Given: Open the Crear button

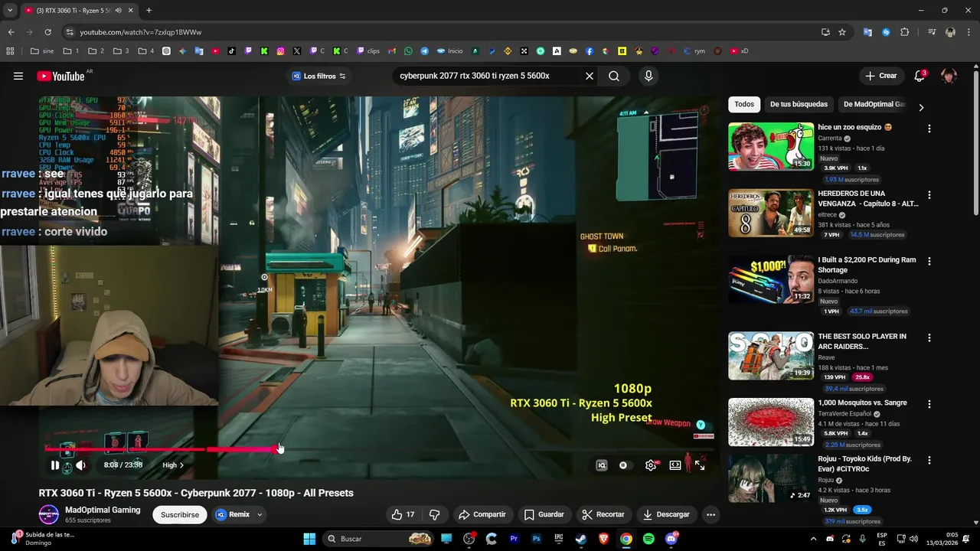Looking at the screenshot, I should tap(880, 76).
